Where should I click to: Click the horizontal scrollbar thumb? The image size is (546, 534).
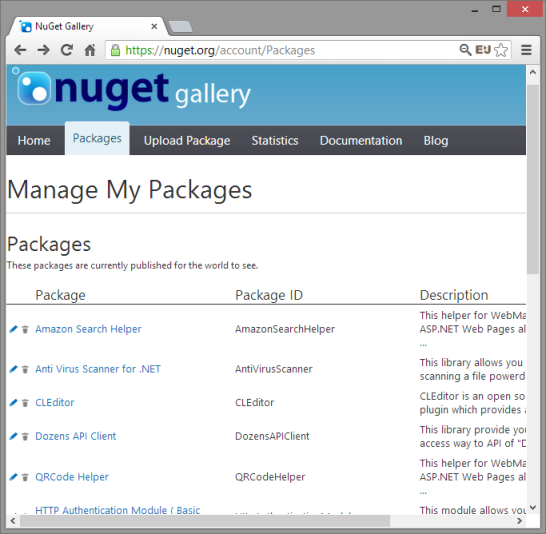coord(205,521)
